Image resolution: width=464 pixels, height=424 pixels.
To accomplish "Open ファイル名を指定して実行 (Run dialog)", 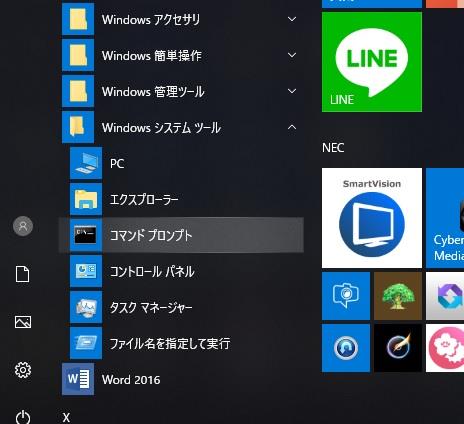I will point(181,343).
